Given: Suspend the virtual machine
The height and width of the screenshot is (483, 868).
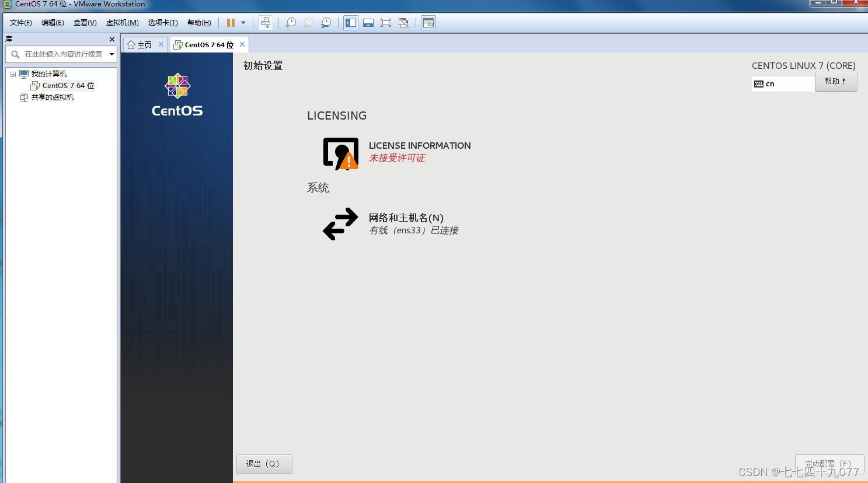Looking at the screenshot, I should [x=232, y=22].
